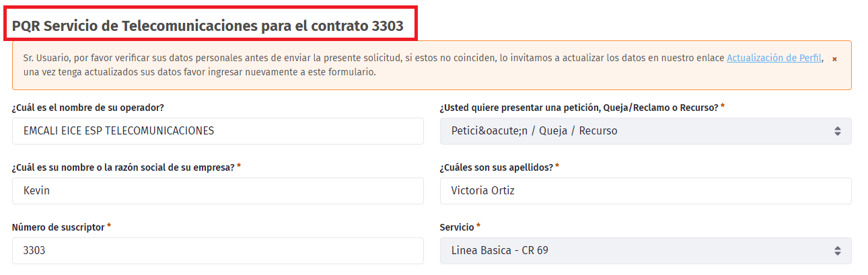Click the apellidos field with Victoria Ortiz
868x275 pixels.
[x=645, y=191]
